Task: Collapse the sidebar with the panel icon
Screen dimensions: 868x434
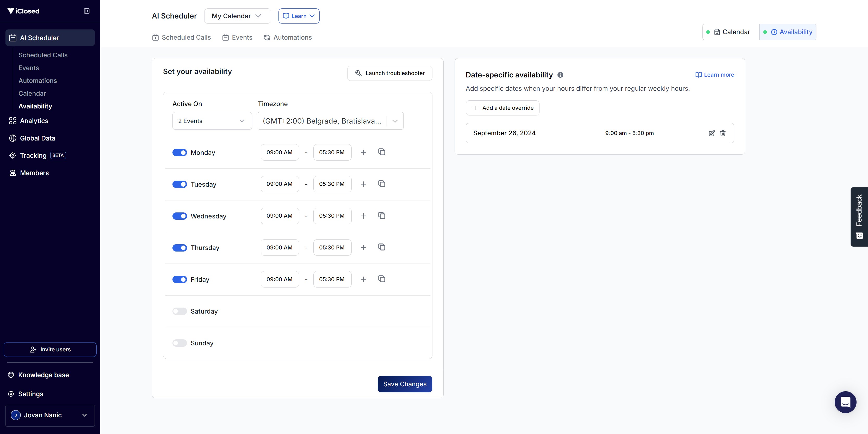Action: 86,11
